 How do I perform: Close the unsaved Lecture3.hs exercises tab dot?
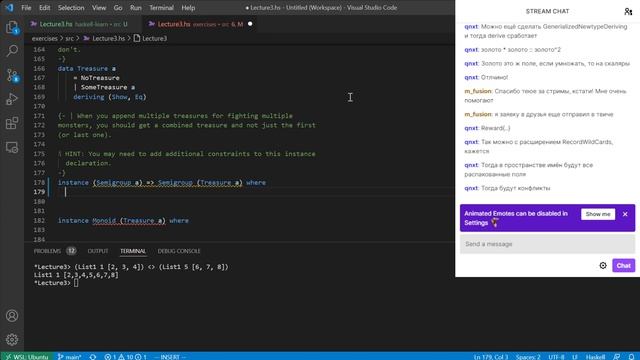250,24
